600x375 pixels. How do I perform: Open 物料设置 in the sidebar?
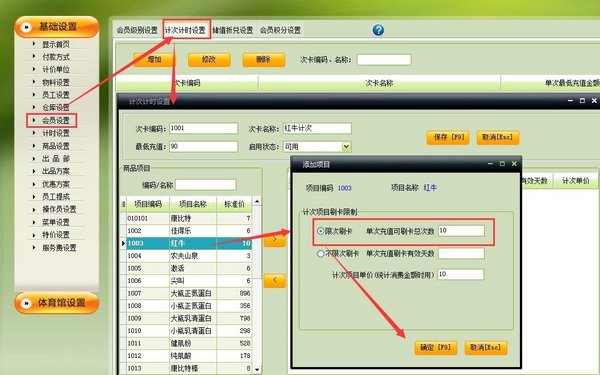tap(56, 82)
